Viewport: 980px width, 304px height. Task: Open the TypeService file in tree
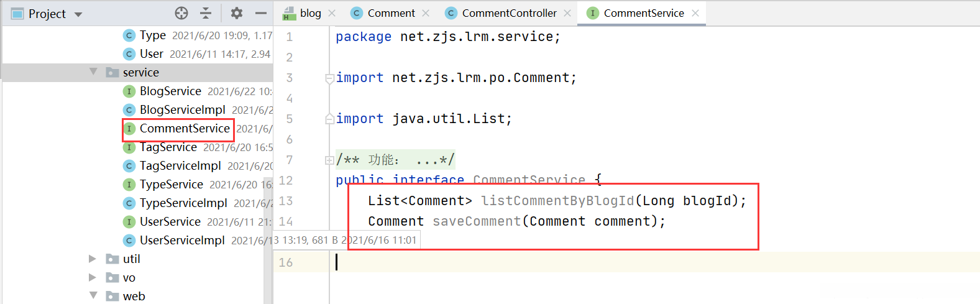tap(172, 185)
